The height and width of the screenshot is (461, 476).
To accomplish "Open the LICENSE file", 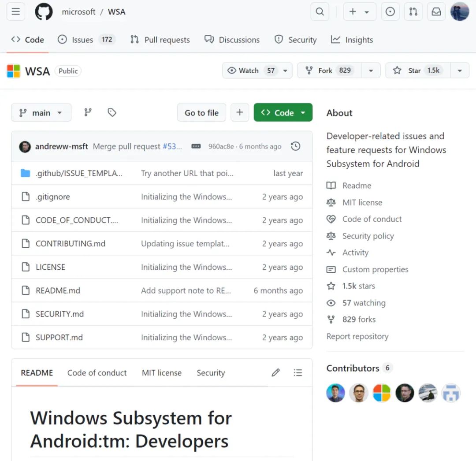I will coord(50,267).
